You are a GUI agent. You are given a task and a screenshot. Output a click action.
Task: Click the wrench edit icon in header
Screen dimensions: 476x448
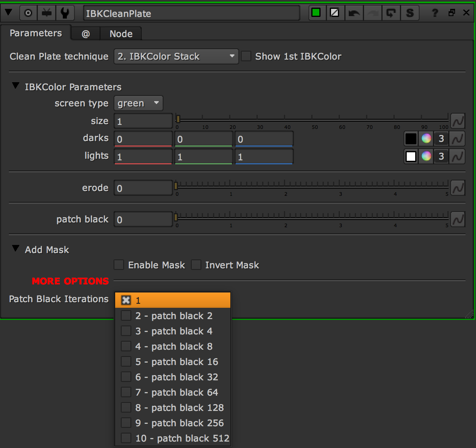coord(64,13)
